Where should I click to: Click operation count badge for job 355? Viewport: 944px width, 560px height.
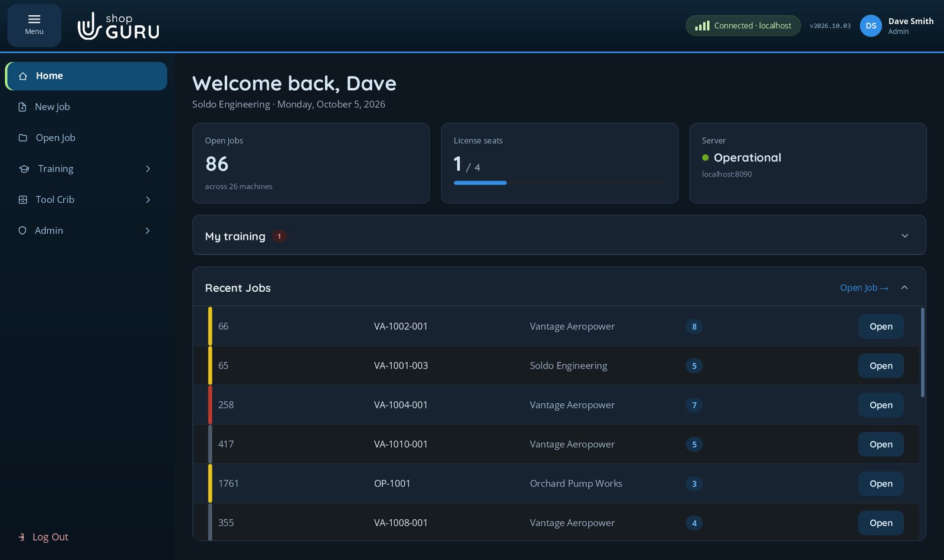(x=694, y=523)
